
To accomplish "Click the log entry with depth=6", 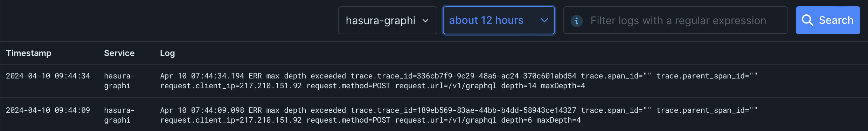I will [x=459, y=115].
